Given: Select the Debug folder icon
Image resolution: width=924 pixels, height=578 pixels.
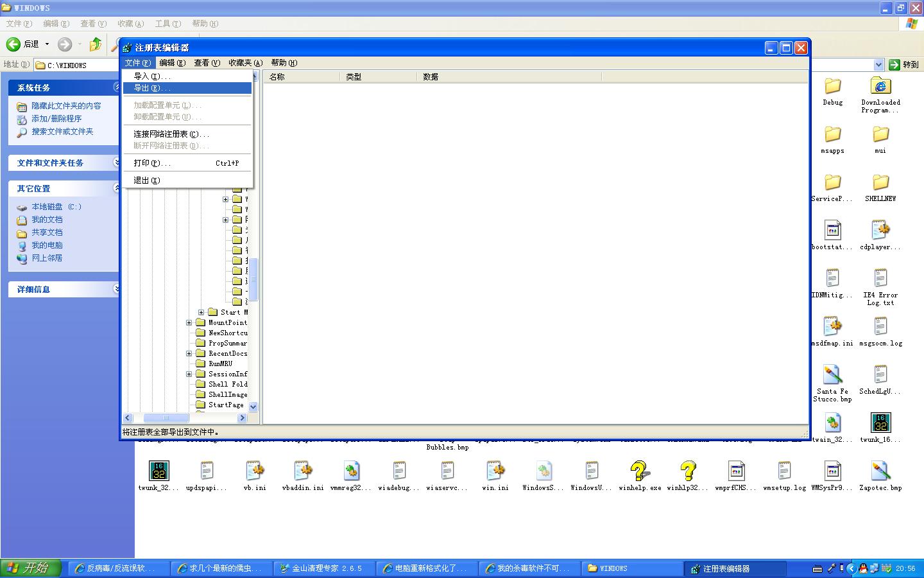Looking at the screenshot, I should 832,86.
